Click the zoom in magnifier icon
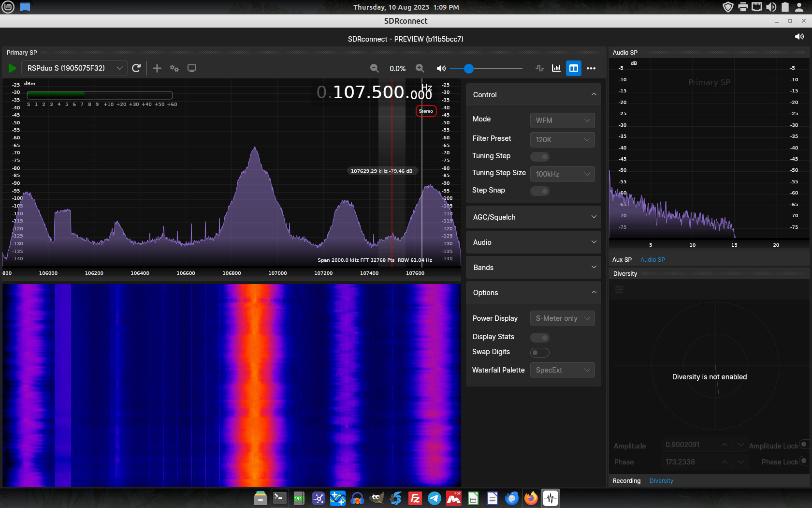Image resolution: width=812 pixels, height=508 pixels. (420, 68)
